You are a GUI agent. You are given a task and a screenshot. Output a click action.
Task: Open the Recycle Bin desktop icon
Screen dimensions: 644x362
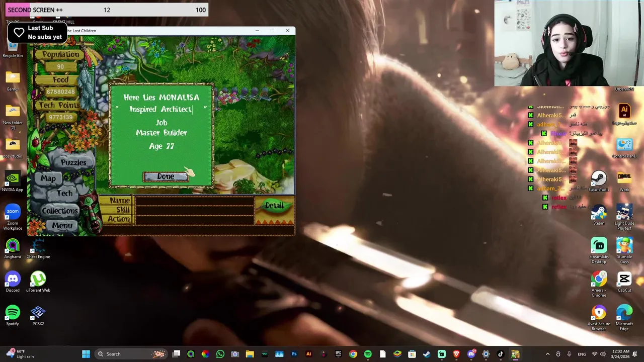click(13, 49)
